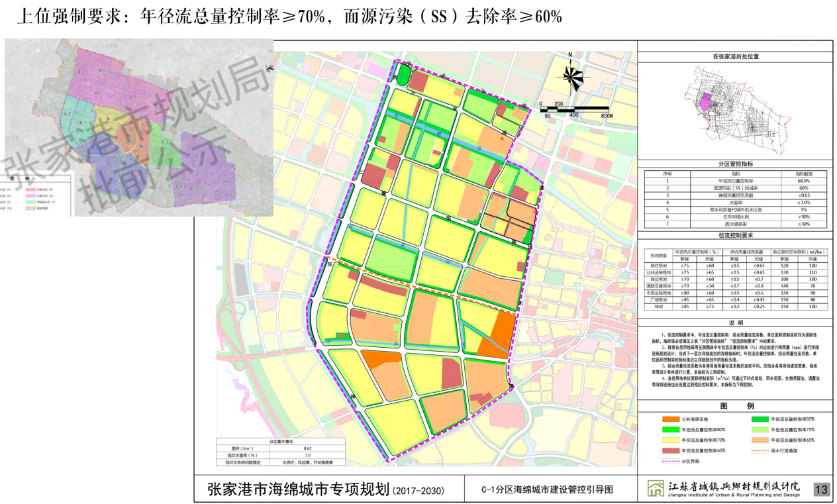Click the 单位面积控制容积 column header
This screenshot has height=504, width=837.
[x=799, y=252]
